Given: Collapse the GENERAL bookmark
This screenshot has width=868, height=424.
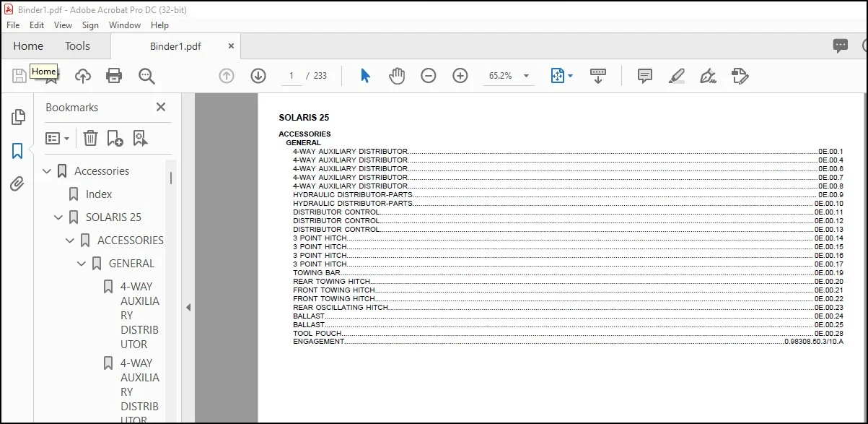Looking at the screenshot, I should 82,264.
